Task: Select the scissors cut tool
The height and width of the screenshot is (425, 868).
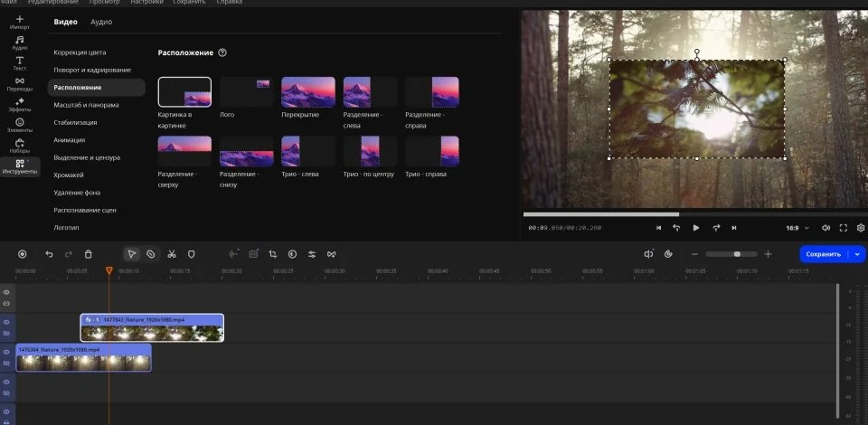Action: (x=171, y=254)
